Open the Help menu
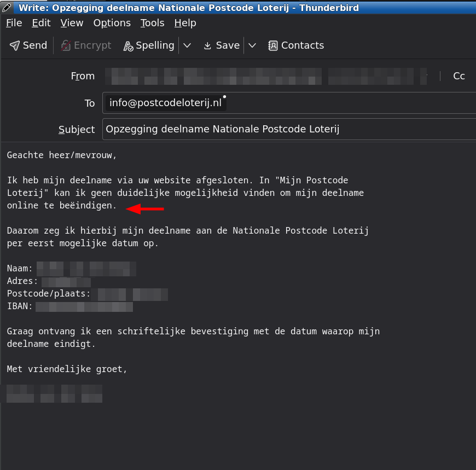This screenshot has height=470, width=476. (x=185, y=23)
